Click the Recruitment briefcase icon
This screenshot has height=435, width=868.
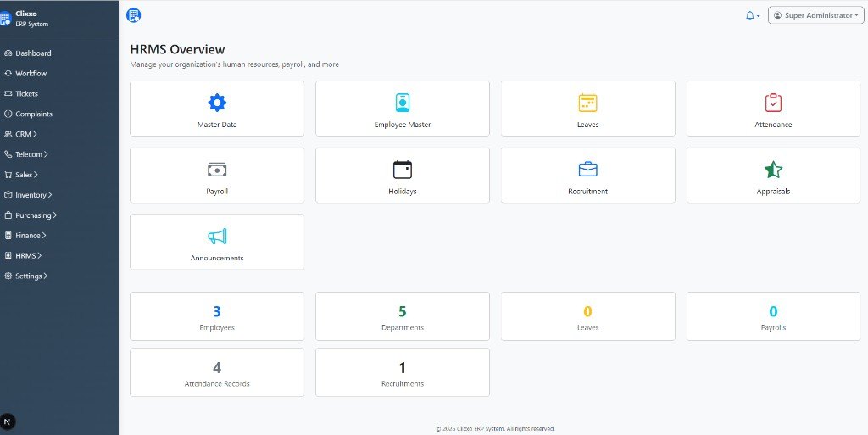tap(588, 170)
